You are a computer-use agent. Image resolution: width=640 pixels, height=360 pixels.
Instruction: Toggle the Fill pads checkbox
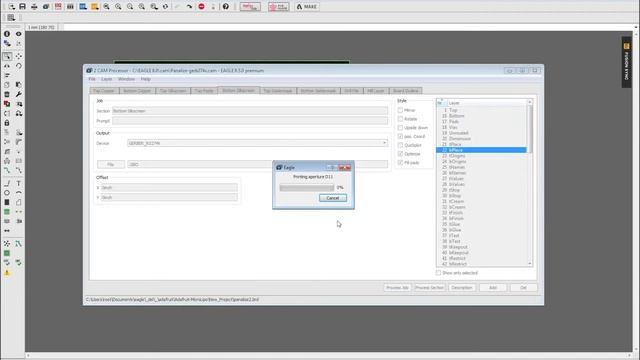[x=400, y=162]
